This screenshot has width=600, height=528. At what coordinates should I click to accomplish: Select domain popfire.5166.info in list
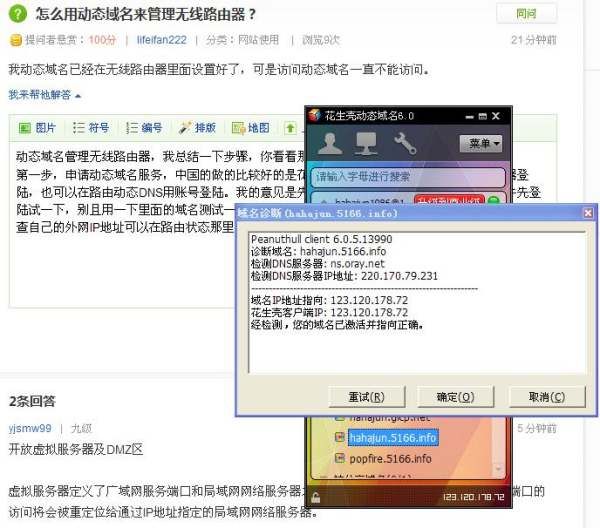pyautogui.click(x=390, y=458)
